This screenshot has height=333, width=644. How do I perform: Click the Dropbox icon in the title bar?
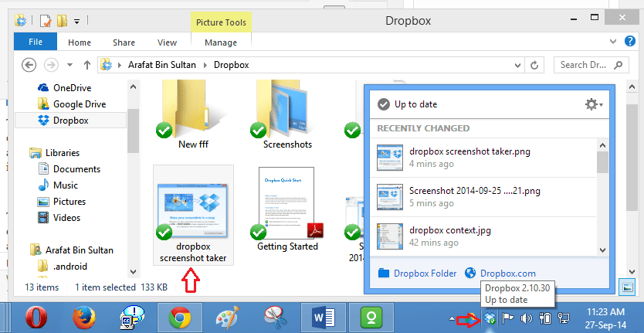pos(21,20)
